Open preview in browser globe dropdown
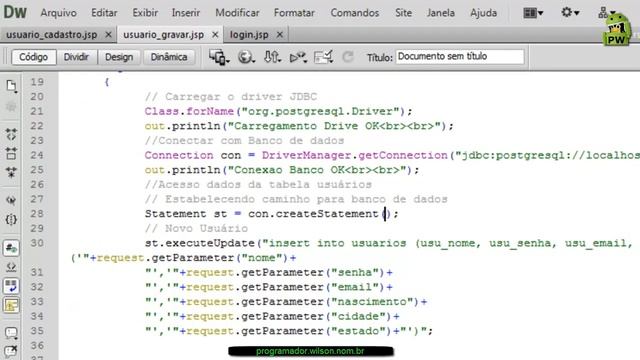Image resolution: width=640 pixels, height=360 pixels. [246, 57]
